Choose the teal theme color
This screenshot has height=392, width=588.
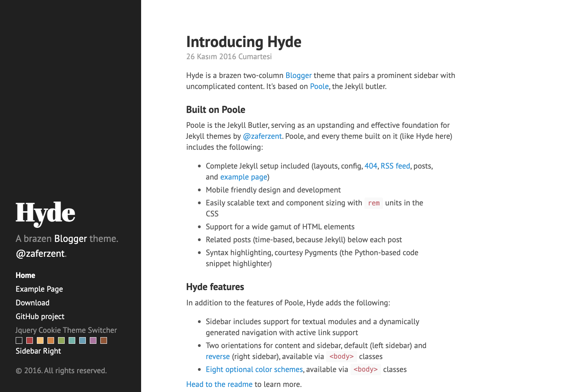tap(72, 340)
